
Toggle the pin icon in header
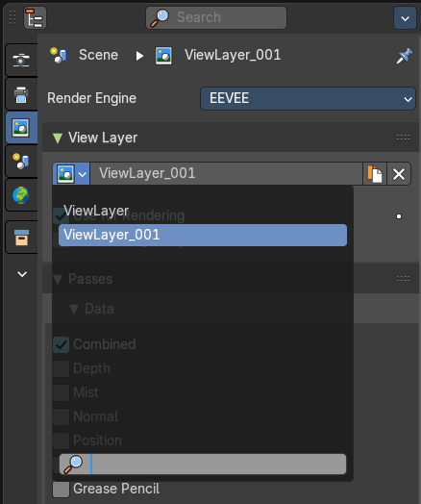point(404,56)
